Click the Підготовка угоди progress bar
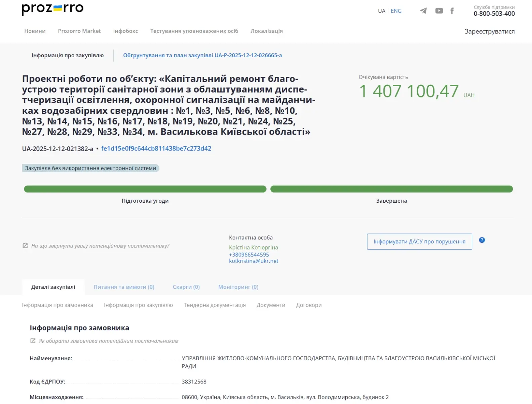Viewport: 532px width, 404px height. [x=145, y=189]
